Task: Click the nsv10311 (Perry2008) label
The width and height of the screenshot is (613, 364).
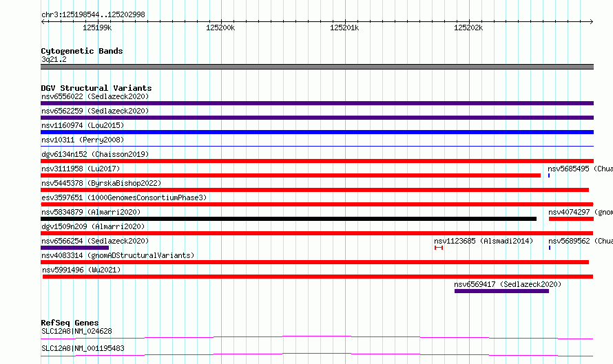Action: pyautogui.click(x=83, y=140)
